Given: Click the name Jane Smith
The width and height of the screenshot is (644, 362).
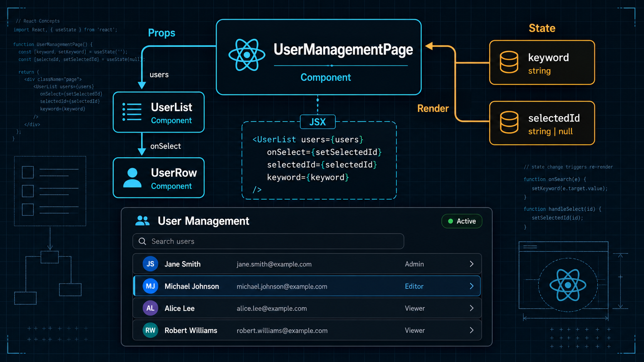Looking at the screenshot, I should (183, 264).
